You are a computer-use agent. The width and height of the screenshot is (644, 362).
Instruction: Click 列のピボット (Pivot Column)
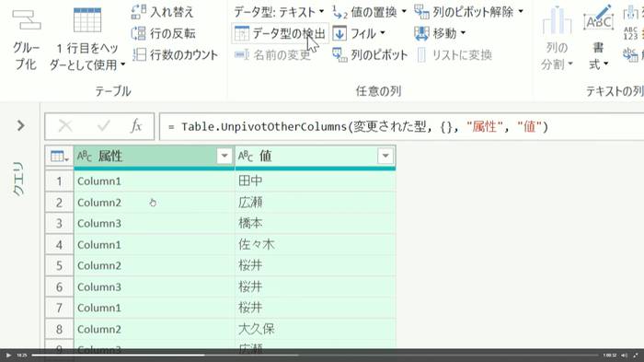(370, 54)
